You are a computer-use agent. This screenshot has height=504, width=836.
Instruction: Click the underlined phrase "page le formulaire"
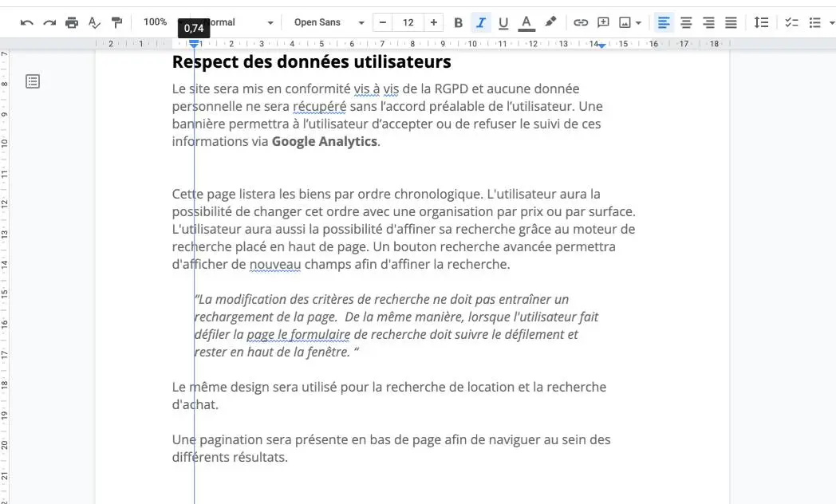coord(298,335)
